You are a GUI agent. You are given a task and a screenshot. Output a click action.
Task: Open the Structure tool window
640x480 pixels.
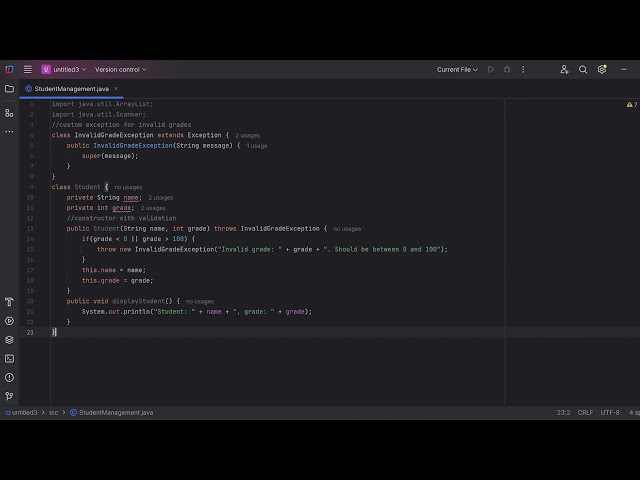pos(9,113)
